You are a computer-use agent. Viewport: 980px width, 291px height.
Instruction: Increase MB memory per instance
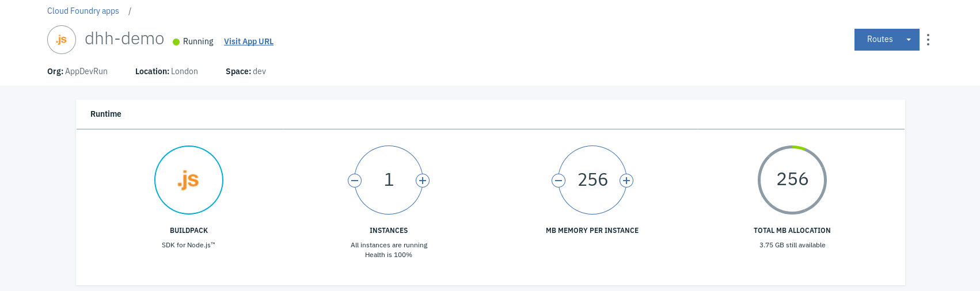point(626,181)
